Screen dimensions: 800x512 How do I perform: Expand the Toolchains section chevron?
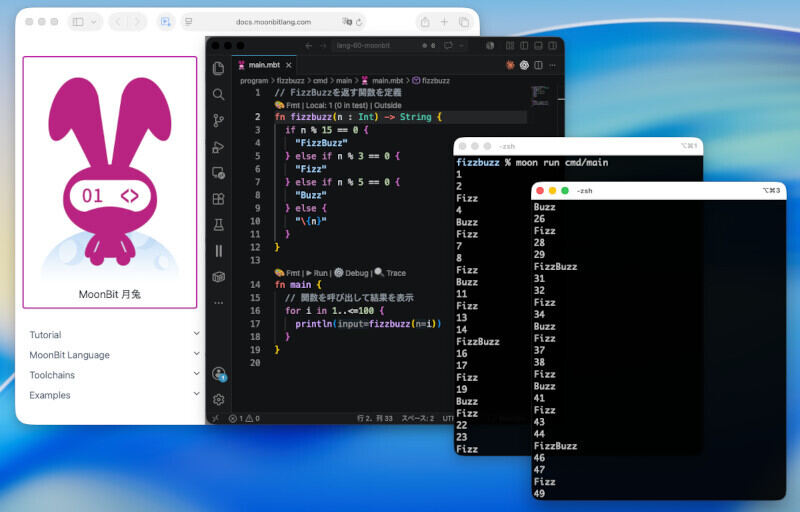tap(196, 374)
